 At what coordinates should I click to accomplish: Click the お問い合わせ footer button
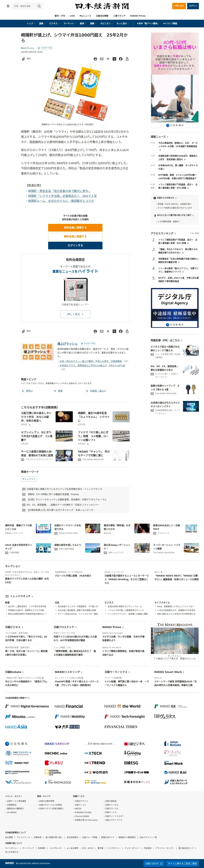[x=154, y=864]
